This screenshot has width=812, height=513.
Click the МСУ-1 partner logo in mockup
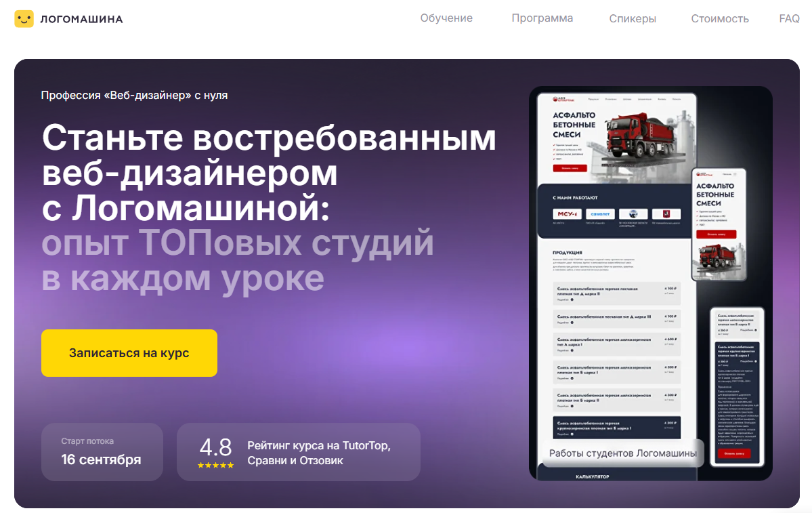[x=567, y=214]
